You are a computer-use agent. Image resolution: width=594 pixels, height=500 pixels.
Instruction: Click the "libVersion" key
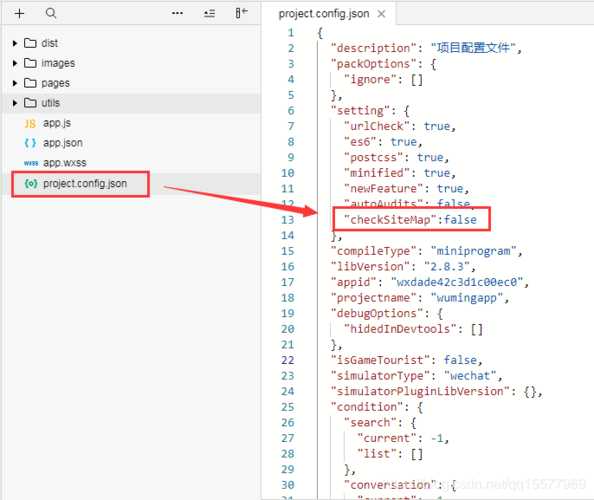[x=370, y=267]
